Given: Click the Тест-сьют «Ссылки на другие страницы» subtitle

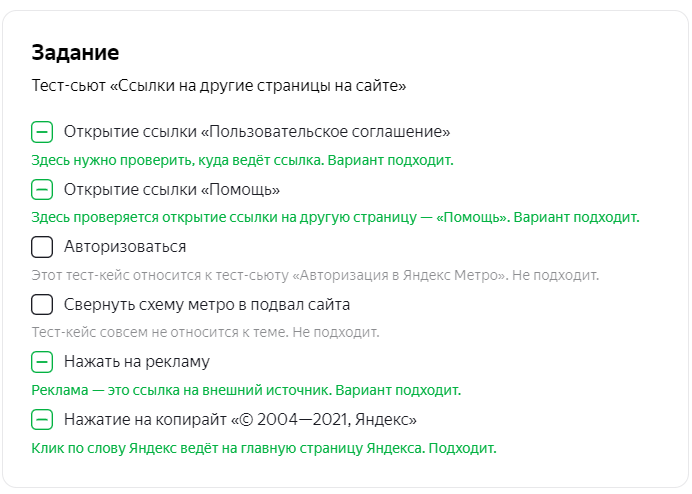Looking at the screenshot, I should click(x=219, y=85).
